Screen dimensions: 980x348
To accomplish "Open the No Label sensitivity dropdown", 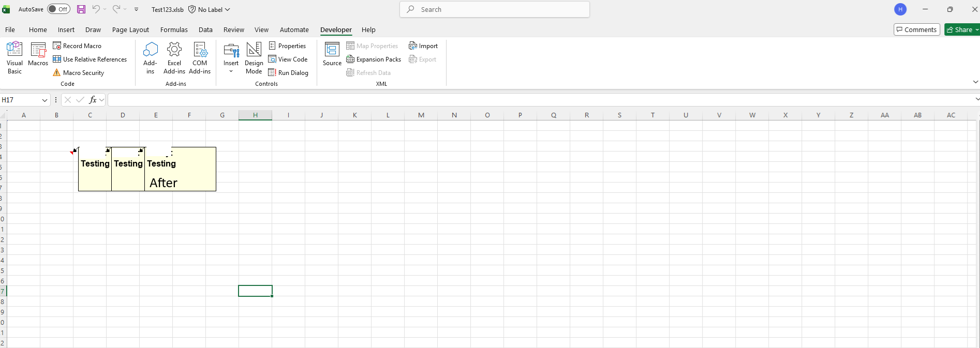I will coord(209,9).
